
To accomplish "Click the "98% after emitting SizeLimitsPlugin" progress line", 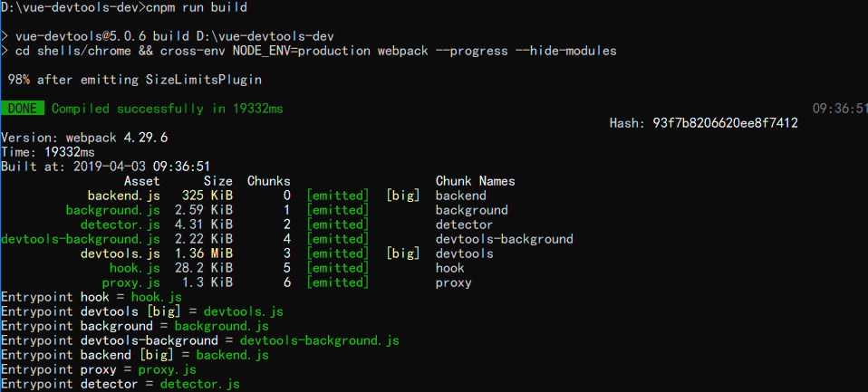I will 134,80.
